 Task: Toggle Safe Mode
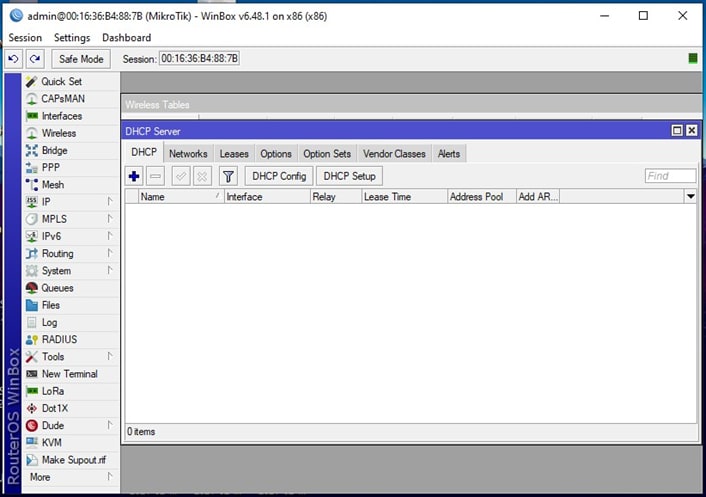(x=81, y=59)
